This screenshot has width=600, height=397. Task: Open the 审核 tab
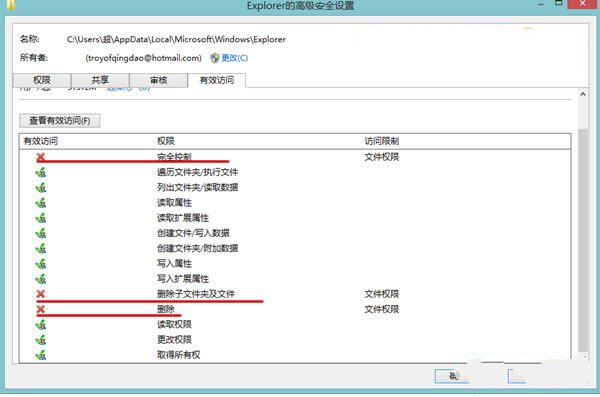click(x=158, y=80)
